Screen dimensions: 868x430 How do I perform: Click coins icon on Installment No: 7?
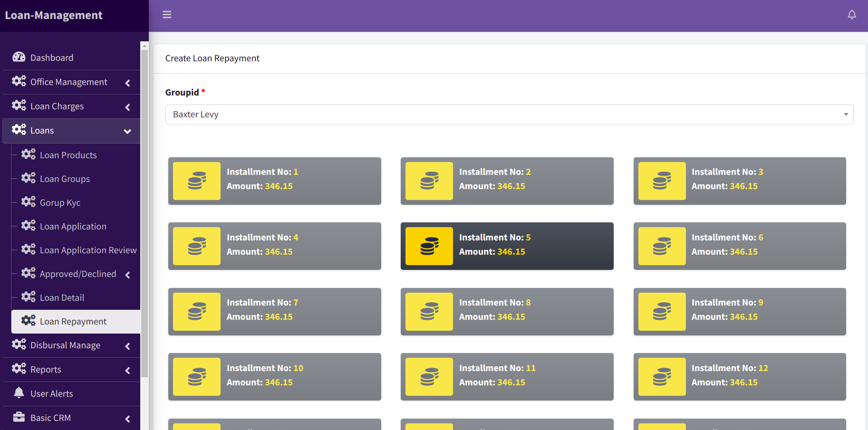(x=197, y=312)
